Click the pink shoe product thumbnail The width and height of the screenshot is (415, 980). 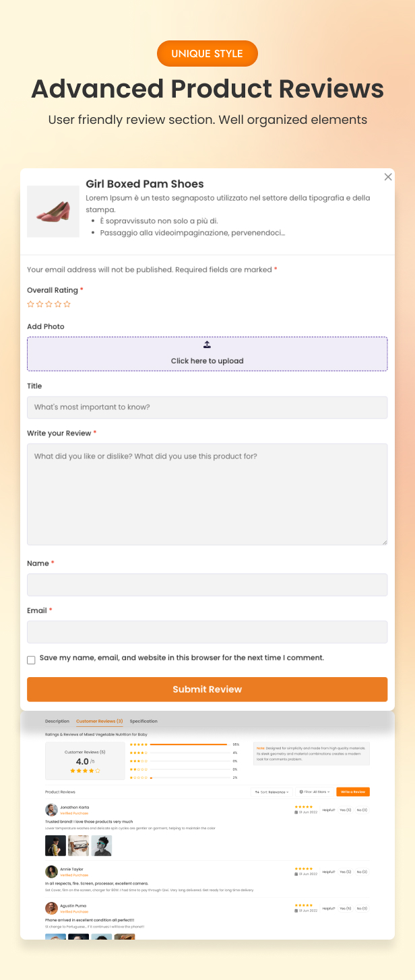[x=53, y=211]
